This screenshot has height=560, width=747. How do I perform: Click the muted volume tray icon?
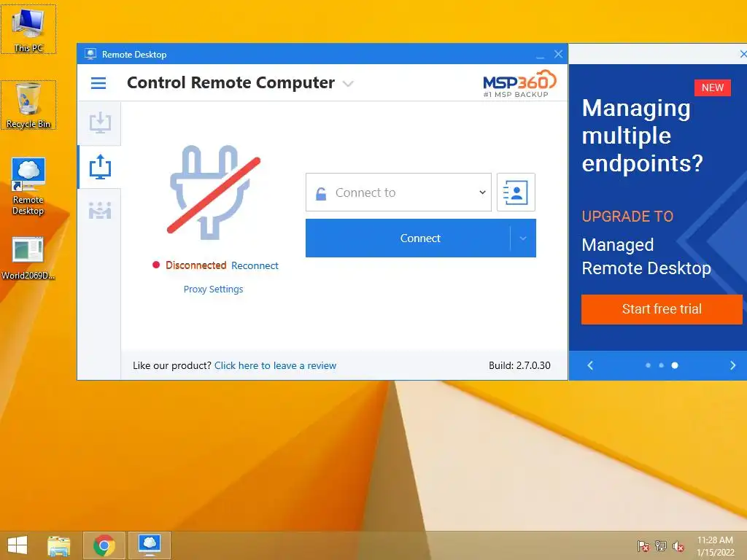click(678, 546)
